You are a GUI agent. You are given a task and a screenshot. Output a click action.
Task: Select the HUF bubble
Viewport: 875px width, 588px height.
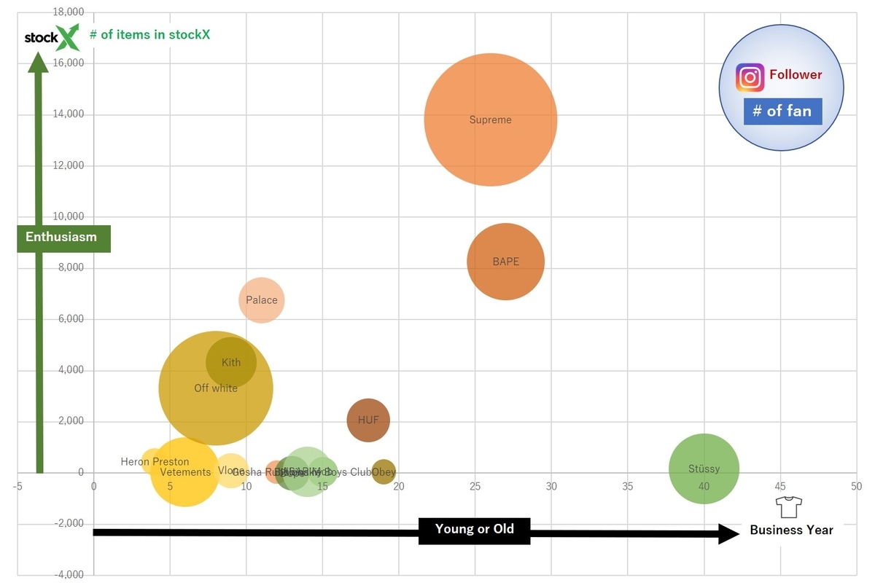point(368,420)
